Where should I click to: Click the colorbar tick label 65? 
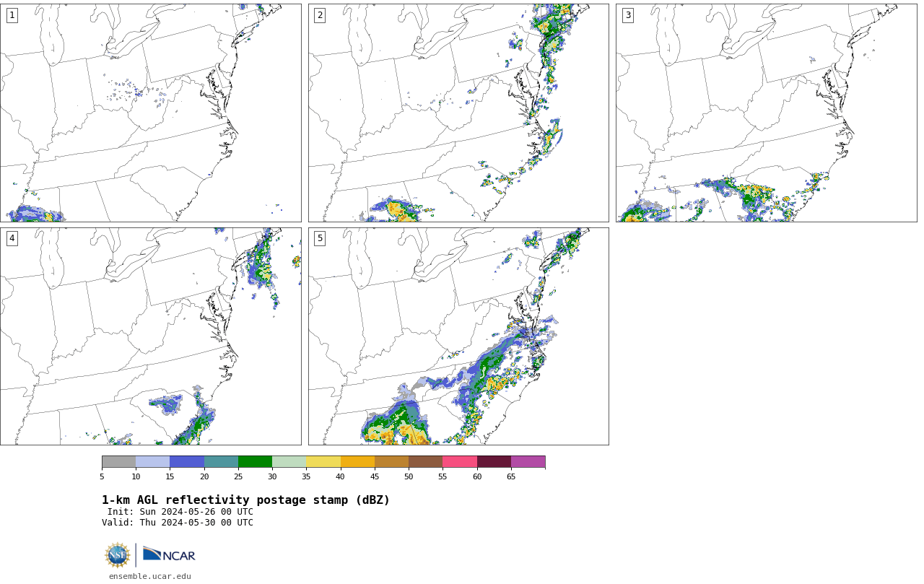pyautogui.click(x=511, y=476)
